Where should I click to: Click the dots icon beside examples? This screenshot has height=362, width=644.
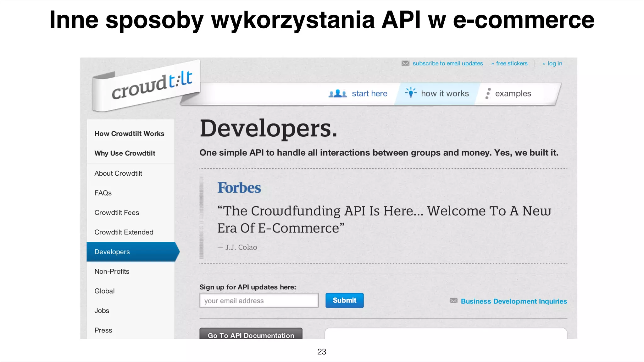pos(488,94)
